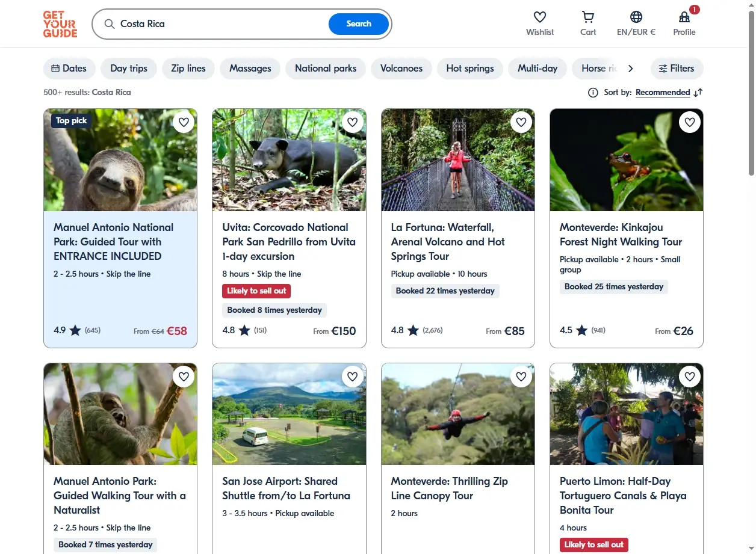
Task: Click the 4.9 star rating with 645 reviews
Action: 77,330
